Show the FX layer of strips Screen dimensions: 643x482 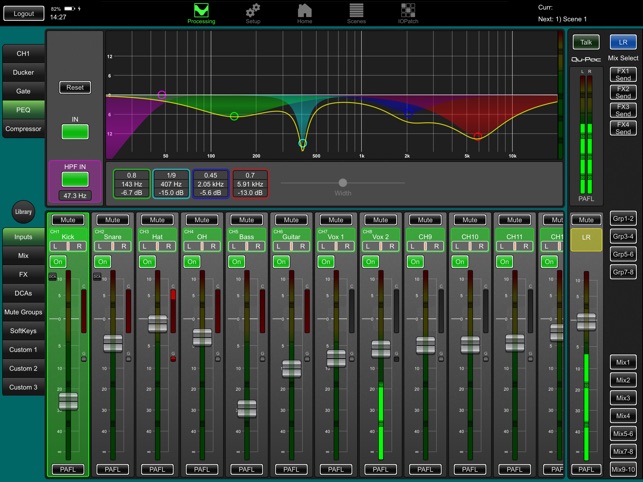[23, 275]
